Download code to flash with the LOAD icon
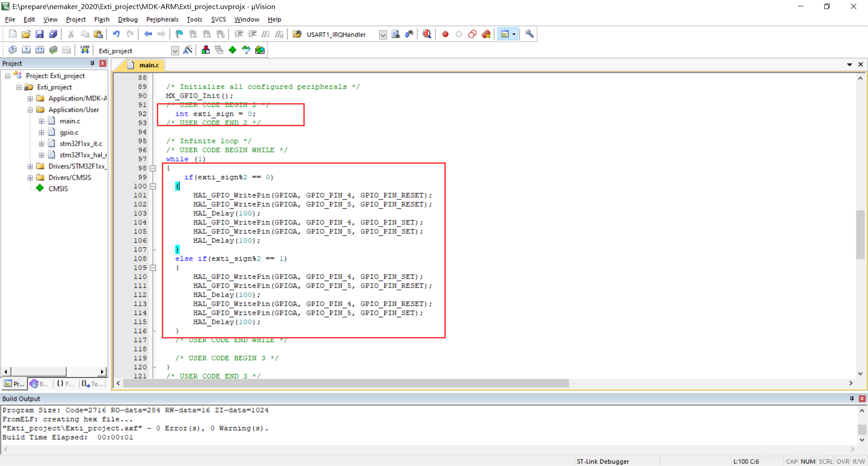Viewport: 868px width, 466px height. (x=85, y=50)
